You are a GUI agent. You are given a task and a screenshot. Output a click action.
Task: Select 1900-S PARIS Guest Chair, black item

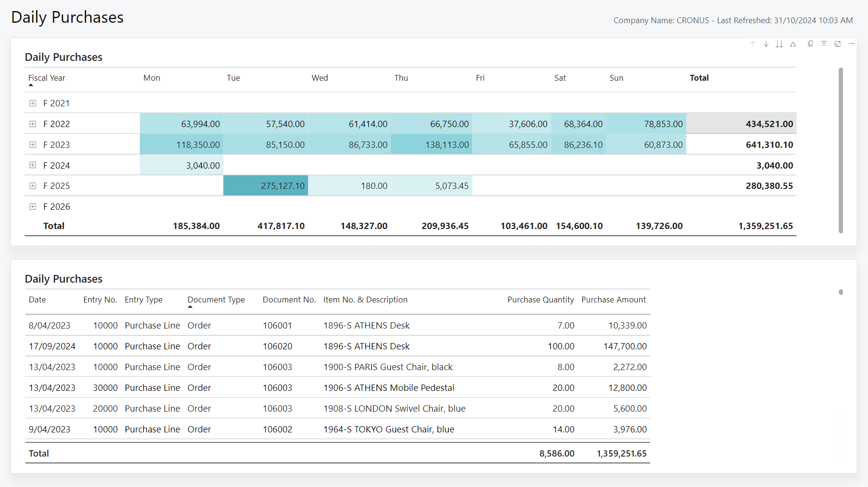tap(388, 367)
